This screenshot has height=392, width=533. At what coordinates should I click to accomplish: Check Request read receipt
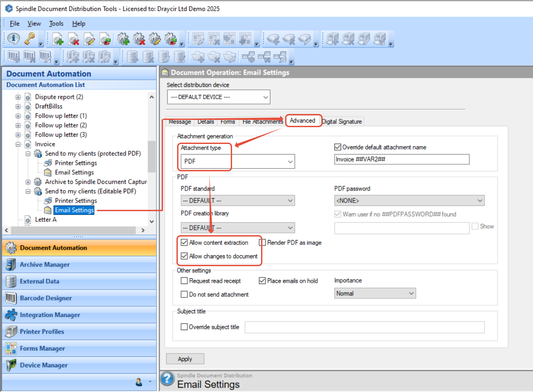(x=184, y=281)
